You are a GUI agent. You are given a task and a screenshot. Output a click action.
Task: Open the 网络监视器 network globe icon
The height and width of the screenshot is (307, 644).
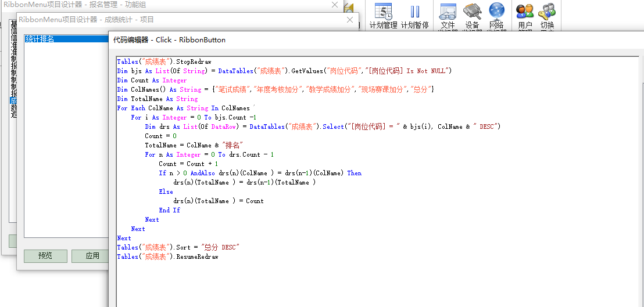[x=496, y=16]
